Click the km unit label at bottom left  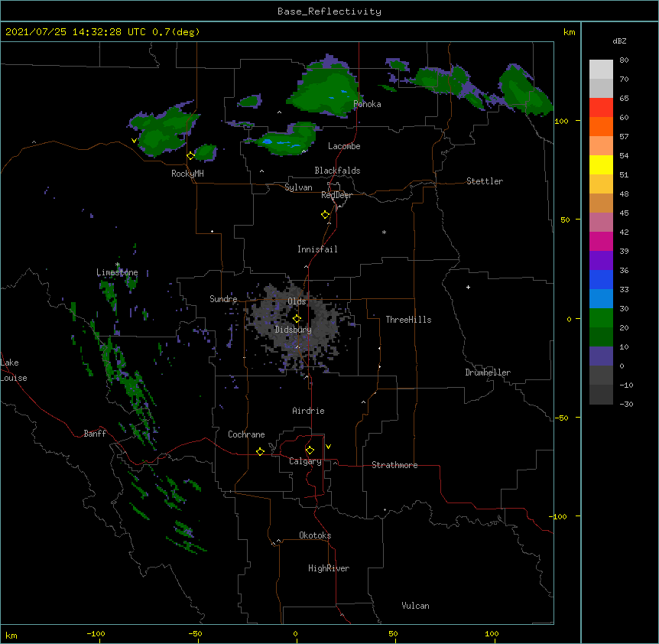point(11,635)
